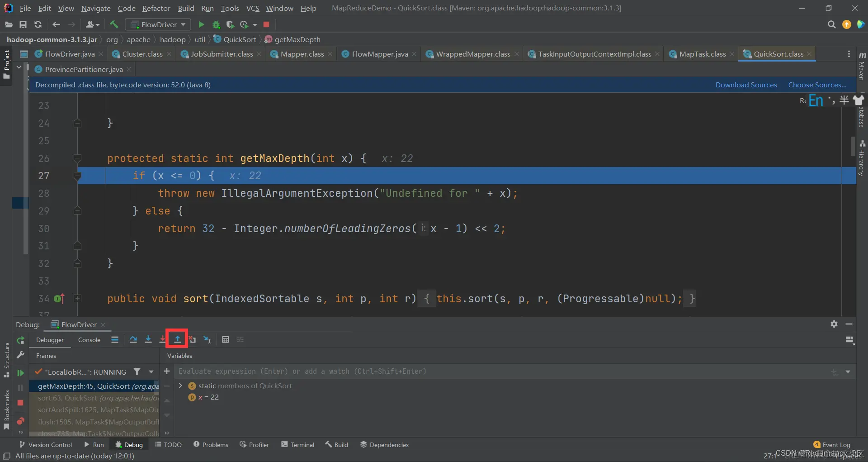
Task: Resume program in the debug side toolbar
Action: [20, 373]
